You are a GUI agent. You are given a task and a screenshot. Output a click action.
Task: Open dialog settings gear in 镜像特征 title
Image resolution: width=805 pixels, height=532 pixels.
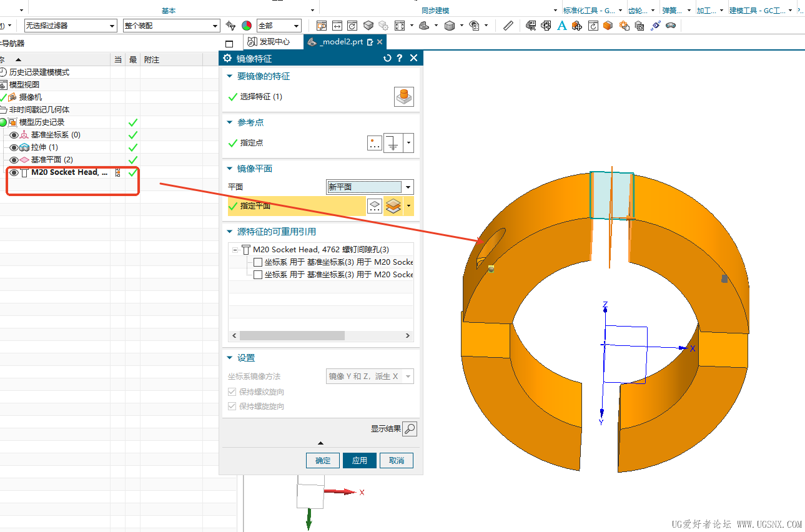coord(227,58)
